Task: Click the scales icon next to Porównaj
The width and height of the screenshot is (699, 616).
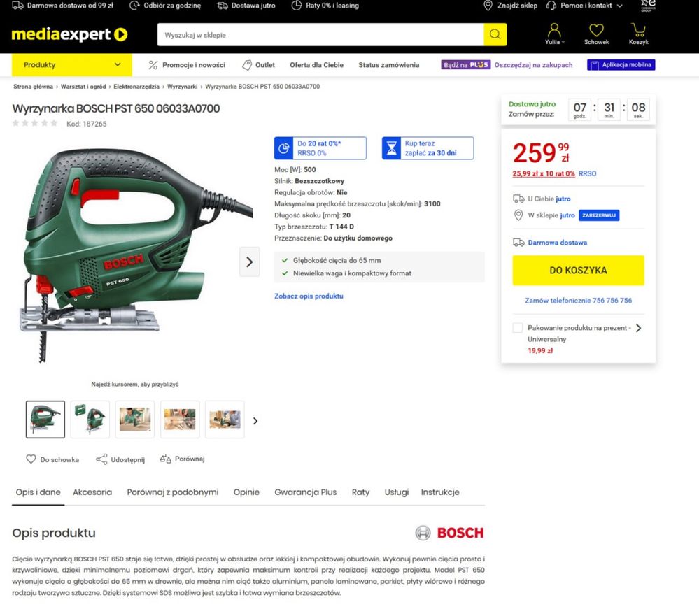Action: 165,459
